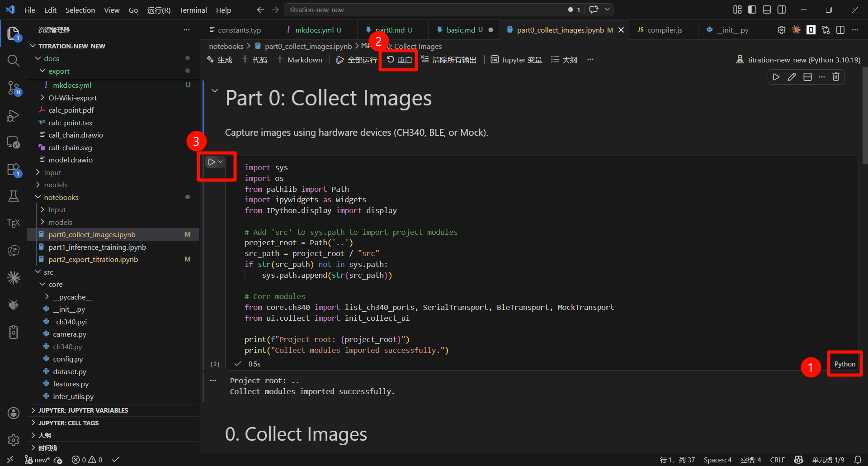Click the new* branch in status bar
Image resolution: width=868 pixels, height=466 pixels.
tap(37, 460)
